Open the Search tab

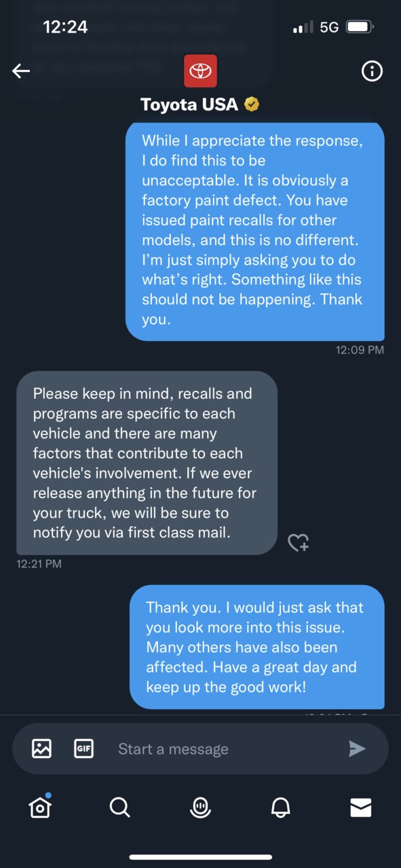(x=119, y=807)
